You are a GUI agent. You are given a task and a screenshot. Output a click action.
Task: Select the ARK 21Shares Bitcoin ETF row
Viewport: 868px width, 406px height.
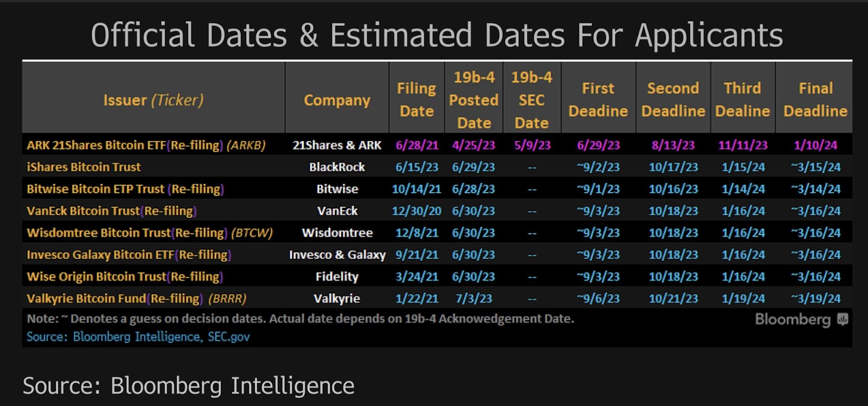[437, 145]
